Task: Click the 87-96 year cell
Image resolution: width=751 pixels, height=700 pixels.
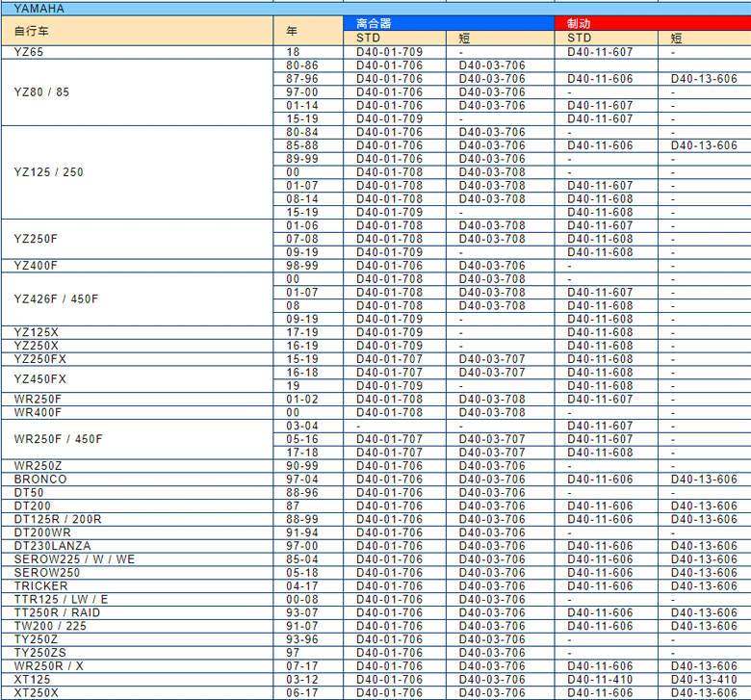Action: click(308, 79)
